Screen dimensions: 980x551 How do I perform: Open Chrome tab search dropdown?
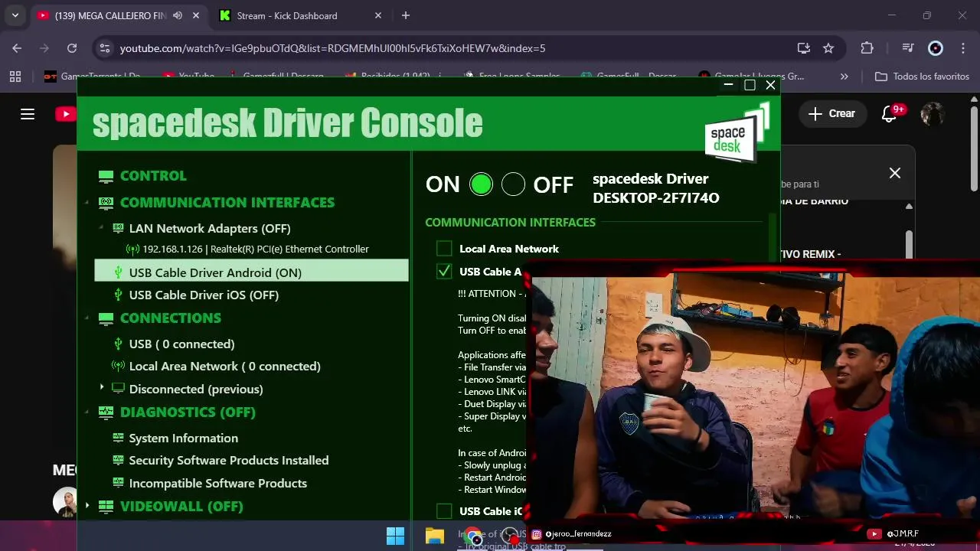click(x=15, y=15)
